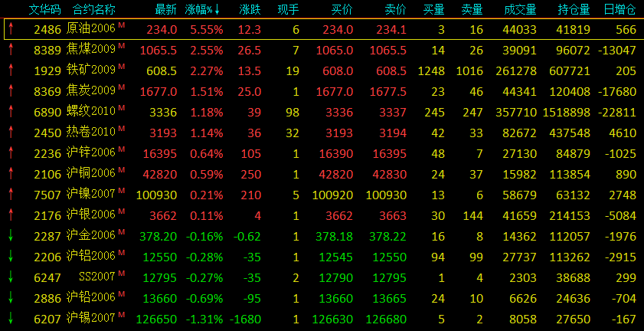Click the code 8389 cell
This screenshot has width=644, height=331.
tap(47, 50)
